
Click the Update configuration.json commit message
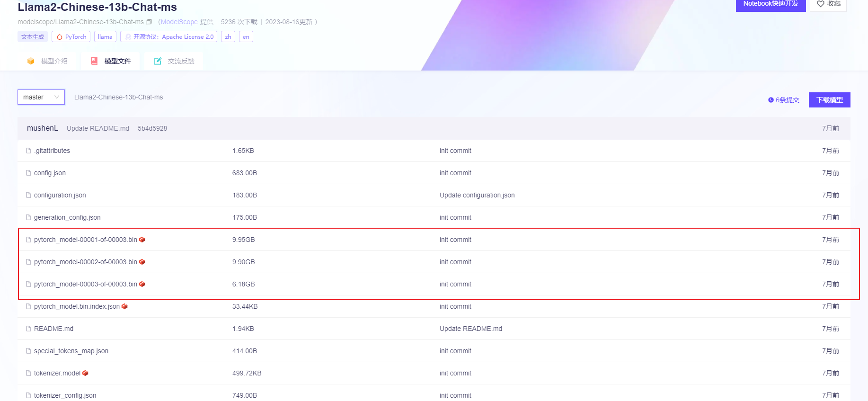477,195
